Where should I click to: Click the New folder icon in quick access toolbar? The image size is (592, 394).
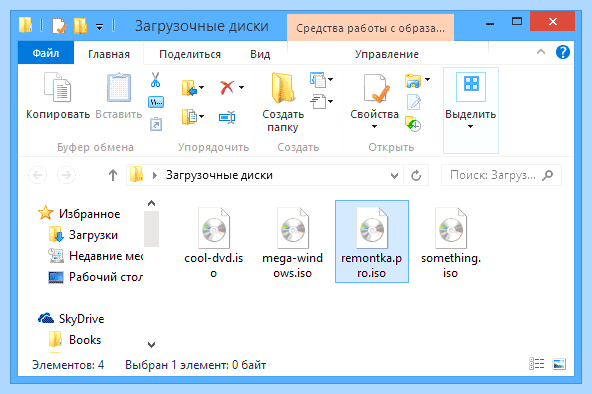pyautogui.click(x=80, y=26)
